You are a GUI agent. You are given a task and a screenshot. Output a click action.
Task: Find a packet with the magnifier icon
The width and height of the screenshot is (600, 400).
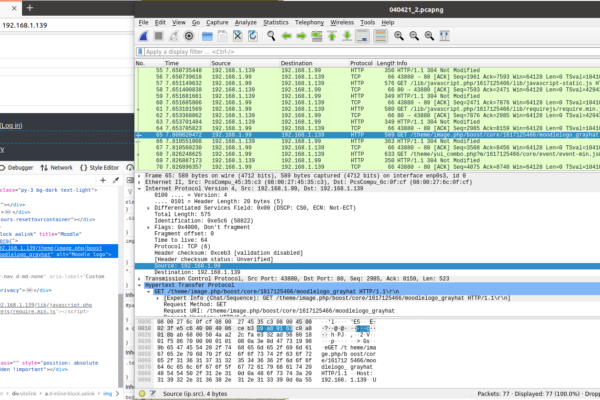click(x=271, y=36)
